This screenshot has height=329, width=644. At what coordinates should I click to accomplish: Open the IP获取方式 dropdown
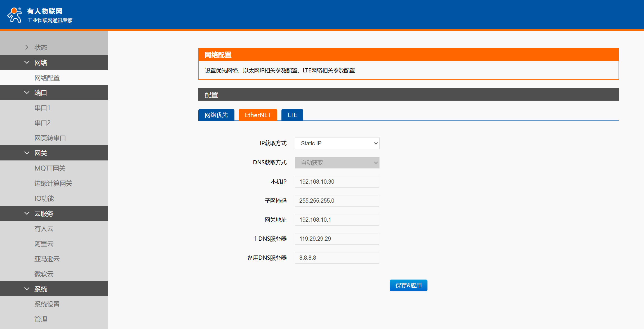[337, 143]
